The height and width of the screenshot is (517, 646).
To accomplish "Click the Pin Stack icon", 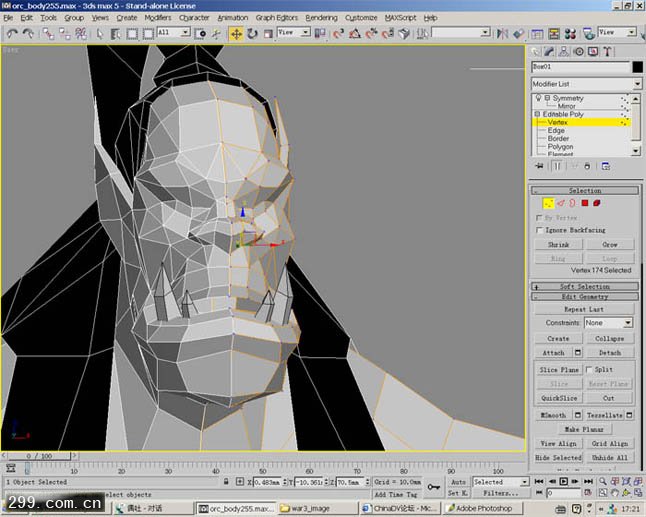I will point(540,166).
